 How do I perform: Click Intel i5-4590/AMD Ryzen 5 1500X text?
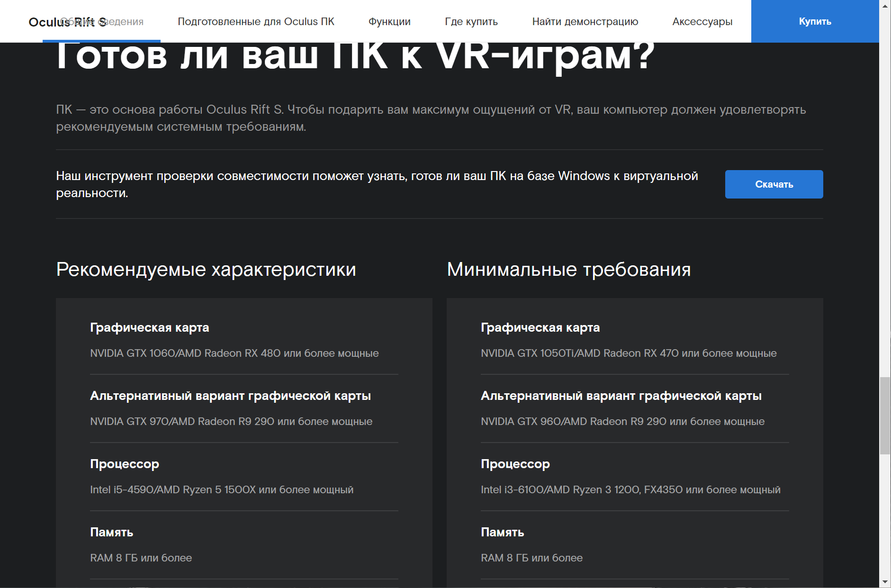click(173, 490)
